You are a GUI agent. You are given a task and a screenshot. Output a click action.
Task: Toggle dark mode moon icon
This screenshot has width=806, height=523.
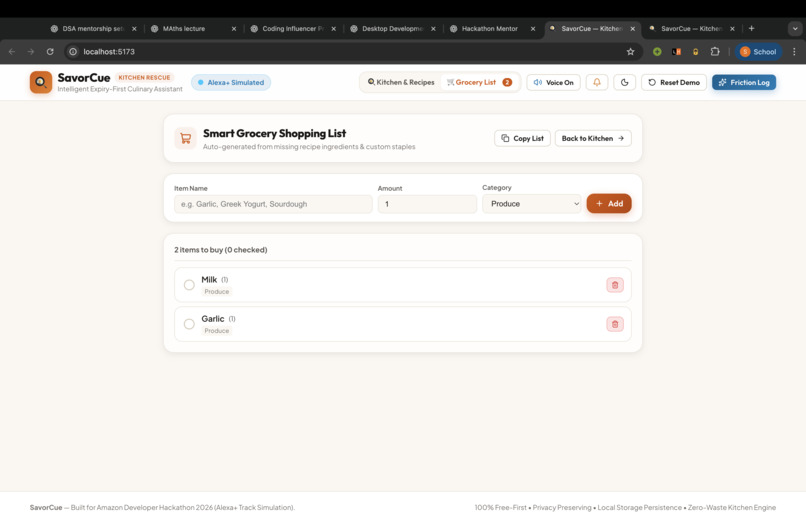625,82
